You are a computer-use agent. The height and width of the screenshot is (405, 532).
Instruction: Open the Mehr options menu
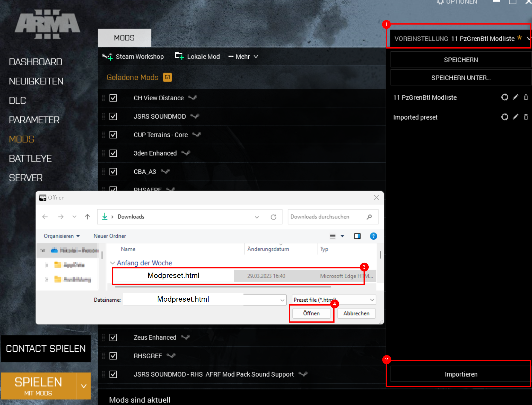pyautogui.click(x=243, y=57)
